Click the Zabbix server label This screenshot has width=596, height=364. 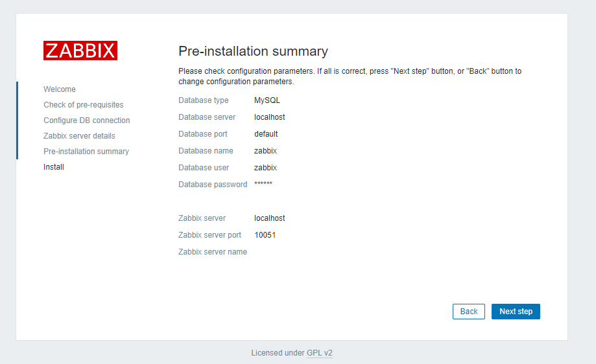[x=202, y=218]
